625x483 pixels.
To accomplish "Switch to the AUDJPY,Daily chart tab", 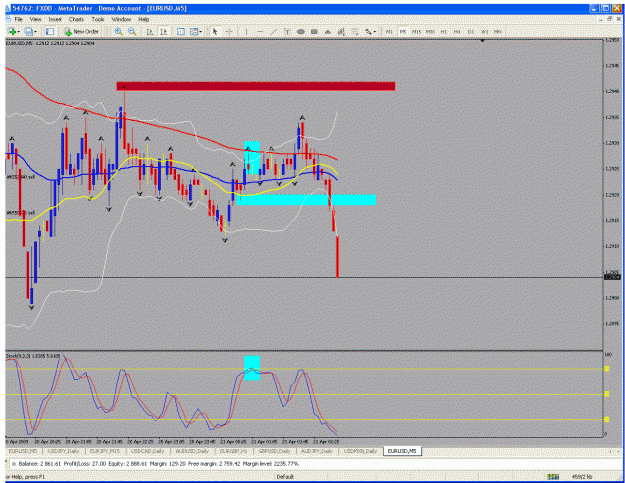I will (316, 451).
